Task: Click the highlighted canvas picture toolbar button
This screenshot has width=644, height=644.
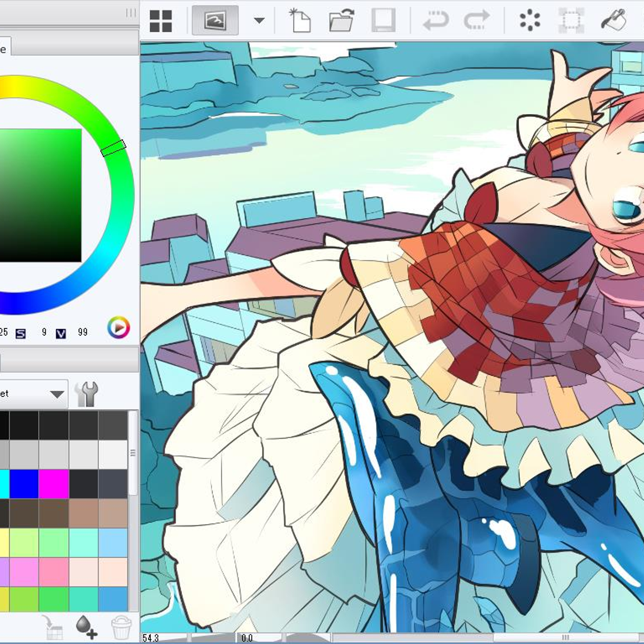Action: (215, 20)
